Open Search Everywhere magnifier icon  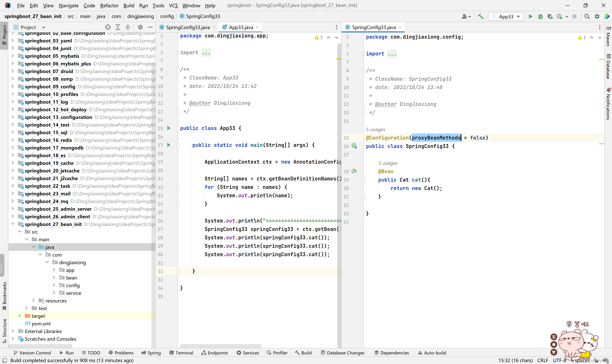587,16
